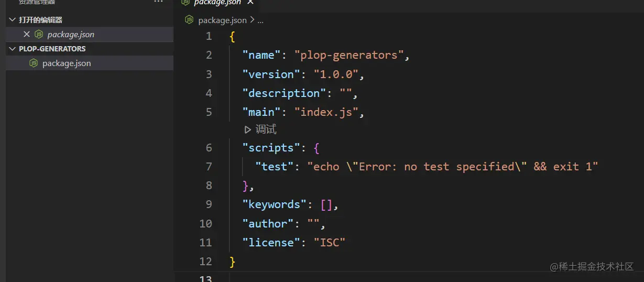Open explorer more actions ellipsis menu

pos(158,2)
